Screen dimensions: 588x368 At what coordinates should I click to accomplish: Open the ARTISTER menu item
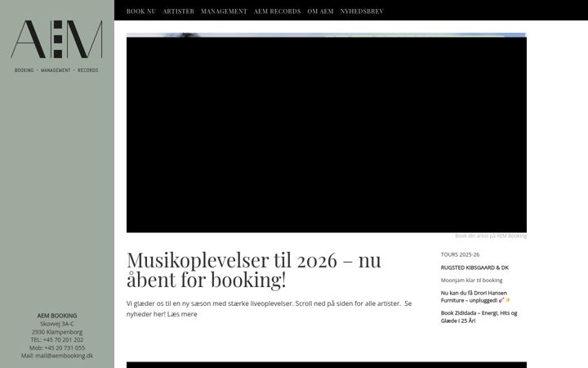pyautogui.click(x=179, y=11)
